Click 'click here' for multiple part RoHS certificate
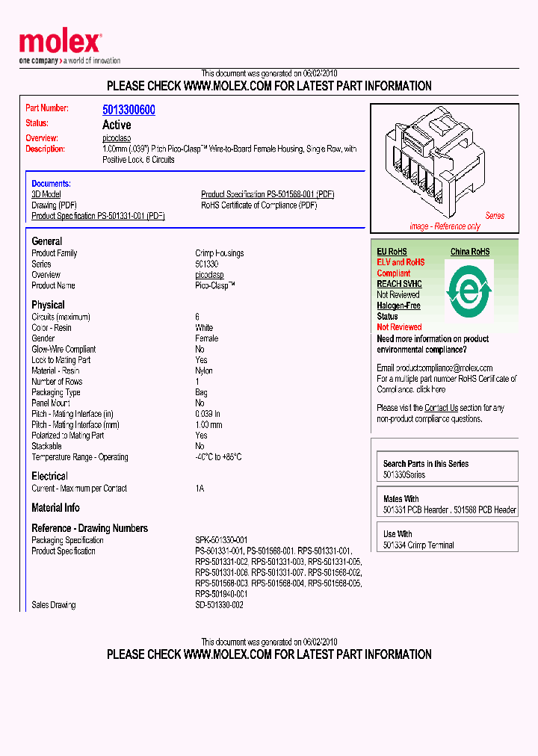 point(431,389)
